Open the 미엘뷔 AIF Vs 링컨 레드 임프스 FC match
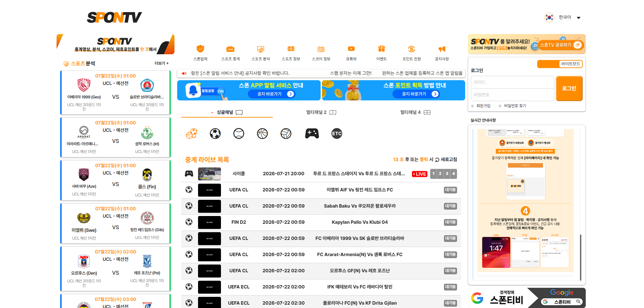The width and height of the screenshot is (644, 308). click(x=360, y=190)
